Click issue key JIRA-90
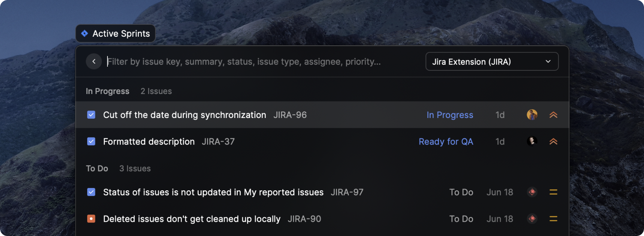 [304, 219]
